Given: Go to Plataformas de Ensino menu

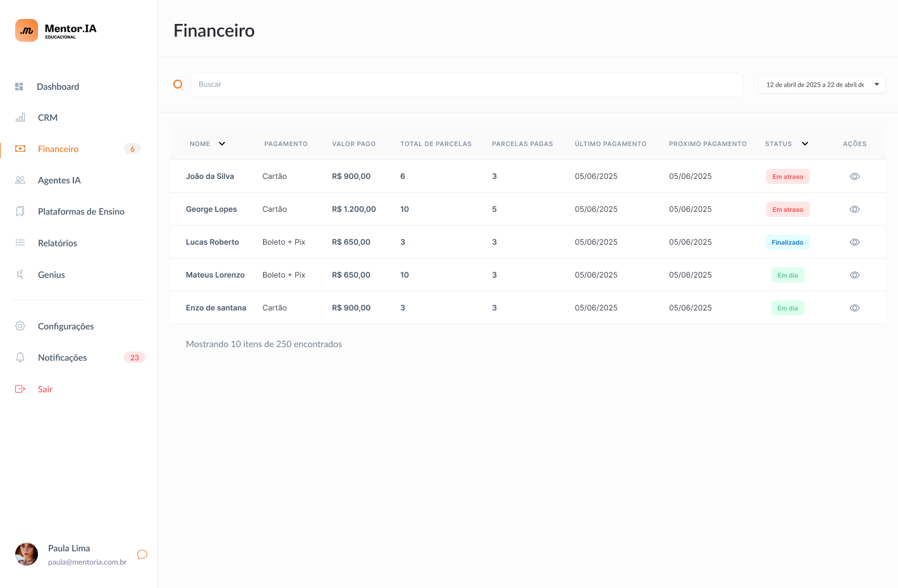Looking at the screenshot, I should (x=81, y=212).
